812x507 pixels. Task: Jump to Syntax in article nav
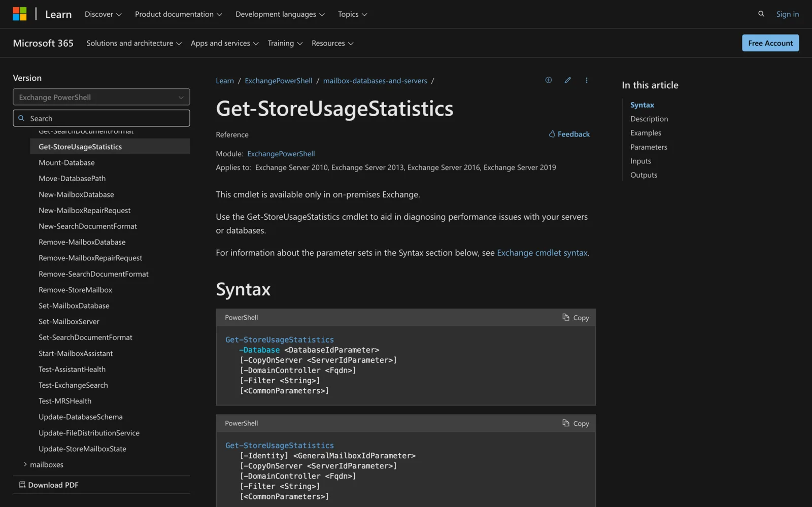click(642, 105)
